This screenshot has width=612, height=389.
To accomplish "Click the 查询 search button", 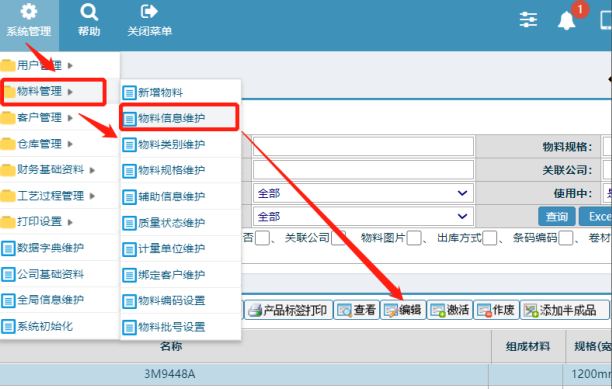I will click(x=557, y=217).
